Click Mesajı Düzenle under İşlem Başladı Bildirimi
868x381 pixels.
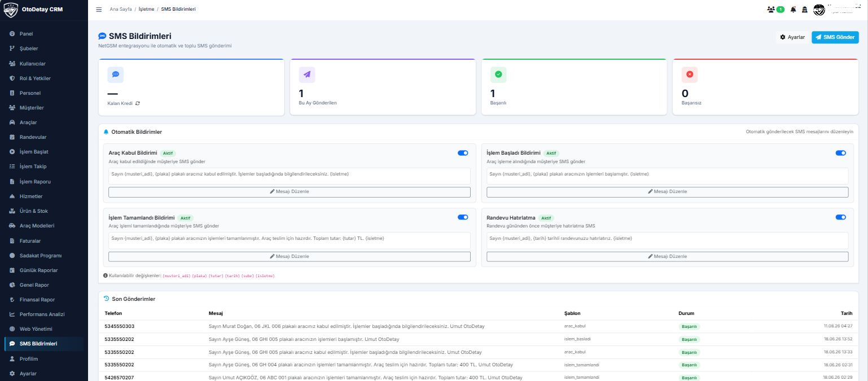pyautogui.click(x=667, y=192)
